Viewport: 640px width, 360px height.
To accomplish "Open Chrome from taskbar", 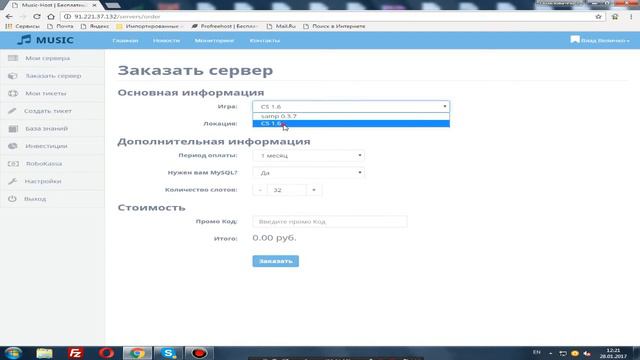I will tap(137, 353).
